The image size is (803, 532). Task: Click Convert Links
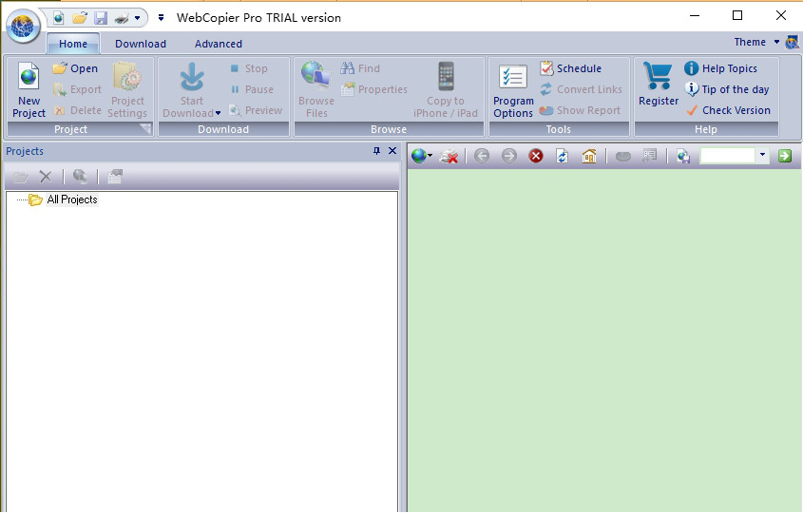(581, 89)
